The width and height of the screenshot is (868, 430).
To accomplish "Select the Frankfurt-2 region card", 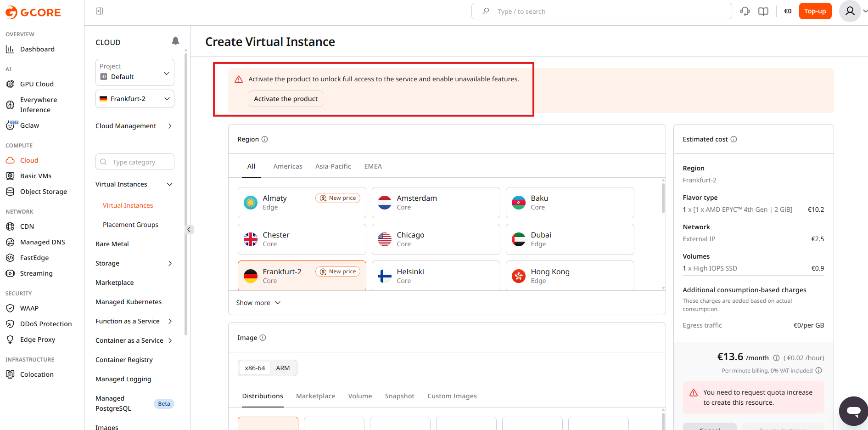I will tap(302, 276).
